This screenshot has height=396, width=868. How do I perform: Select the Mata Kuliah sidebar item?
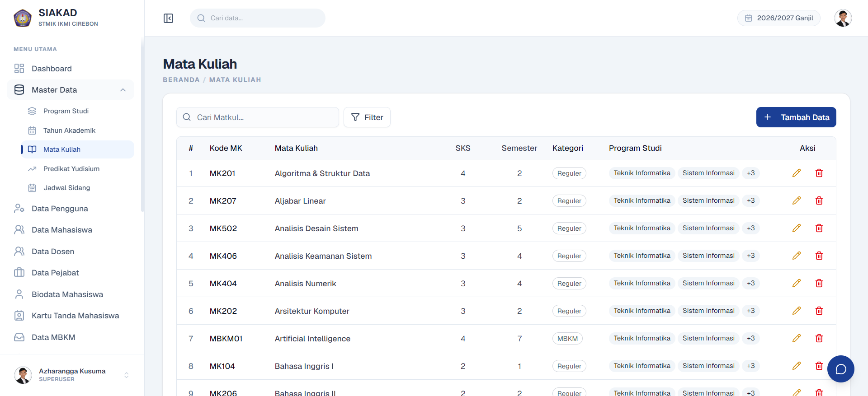pos(77,149)
